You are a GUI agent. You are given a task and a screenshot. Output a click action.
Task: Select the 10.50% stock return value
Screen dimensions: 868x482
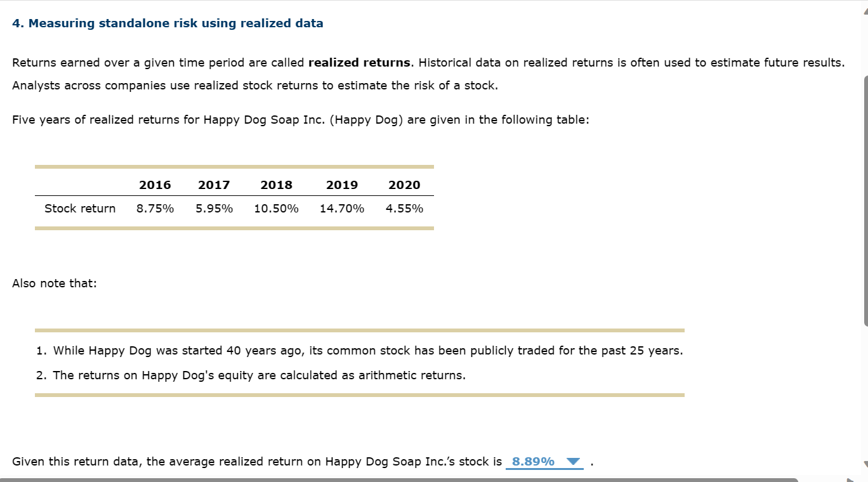tap(276, 208)
